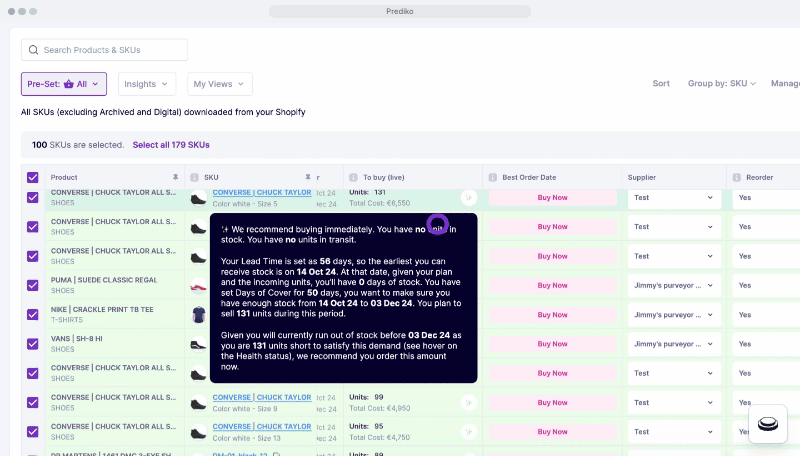
Task: Click the Vans SH-8 HI shoe thumbnail
Action: click(198, 344)
